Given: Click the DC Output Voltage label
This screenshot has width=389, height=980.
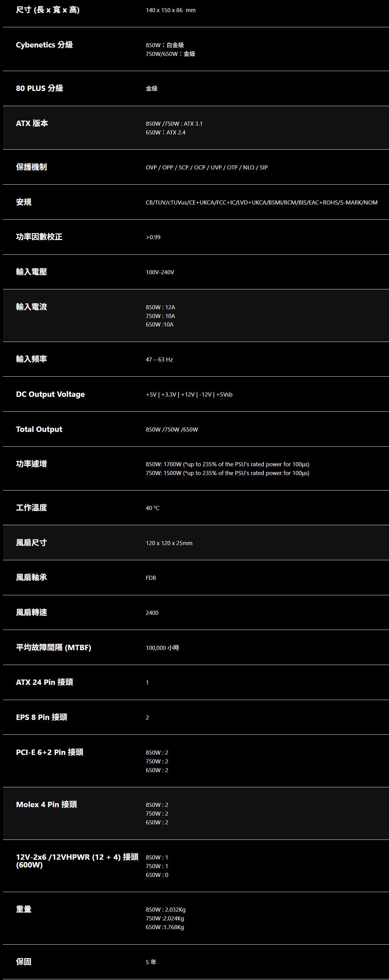Looking at the screenshot, I should [x=50, y=394].
